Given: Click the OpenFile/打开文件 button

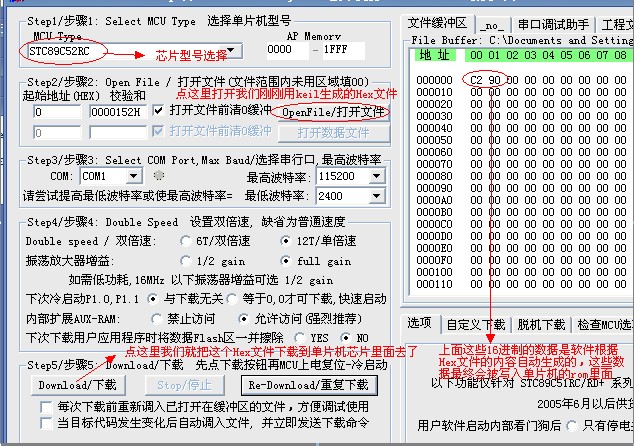Looking at the screenshot, I should [331, 113].
